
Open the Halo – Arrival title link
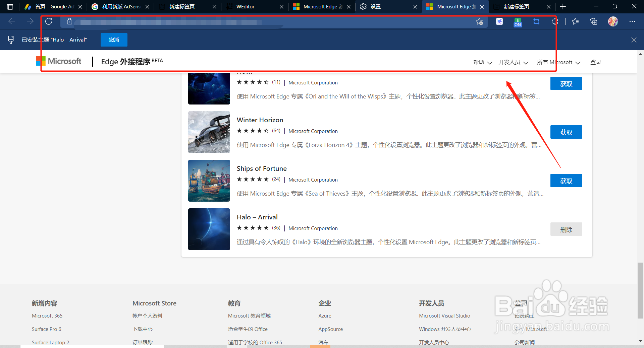[x=257, y=217]
